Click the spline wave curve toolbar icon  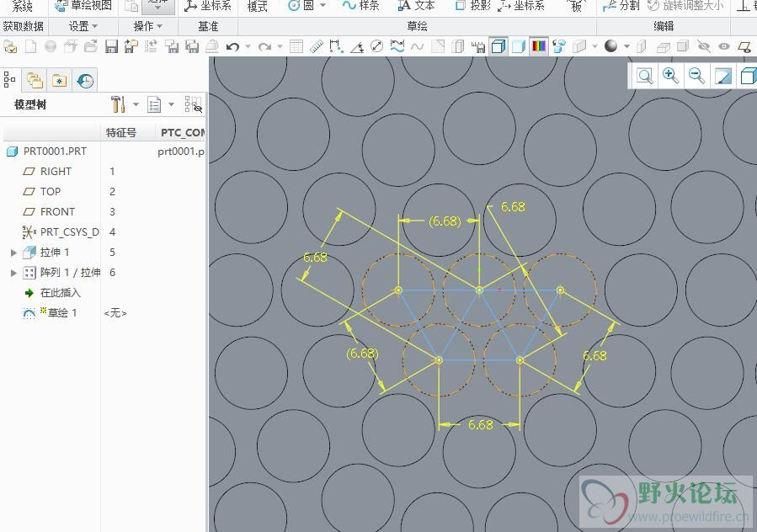pyautogui.click(x=417, y=47)
